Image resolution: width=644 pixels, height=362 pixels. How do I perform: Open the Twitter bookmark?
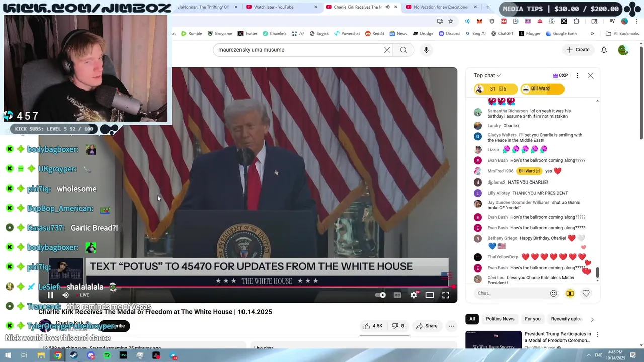tap(247, 34)
